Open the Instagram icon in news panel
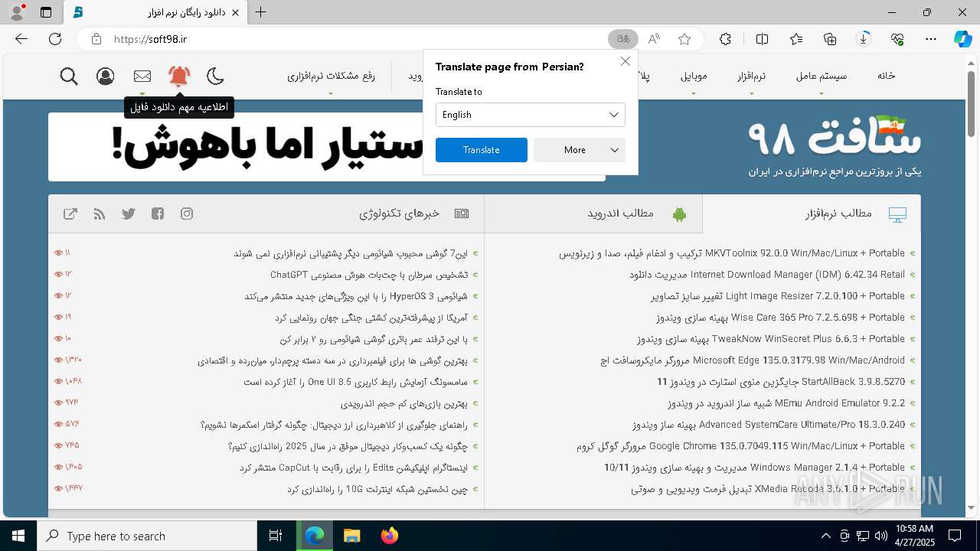Viewport: 980px width, 551px height. coord(187,214)
